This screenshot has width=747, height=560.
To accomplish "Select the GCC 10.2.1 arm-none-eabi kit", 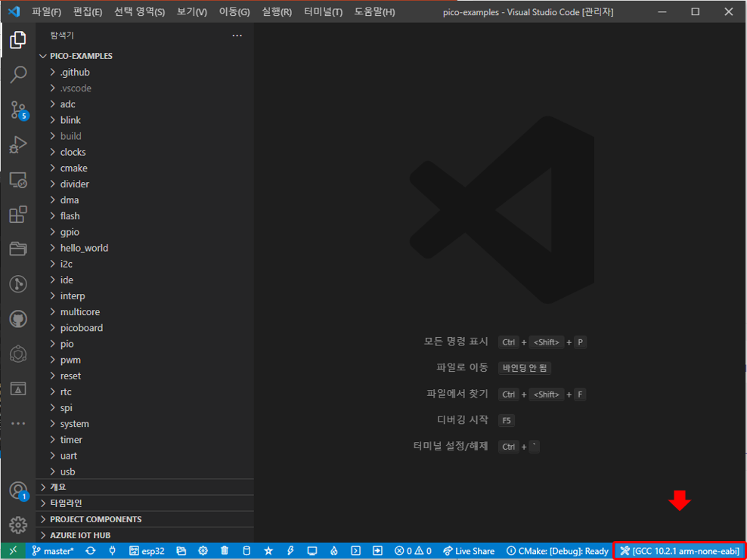I will (x=679, y=551).
